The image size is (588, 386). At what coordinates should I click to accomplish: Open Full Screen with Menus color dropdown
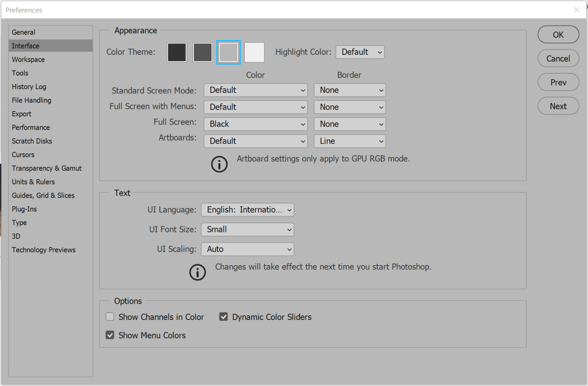pos(256,107)
